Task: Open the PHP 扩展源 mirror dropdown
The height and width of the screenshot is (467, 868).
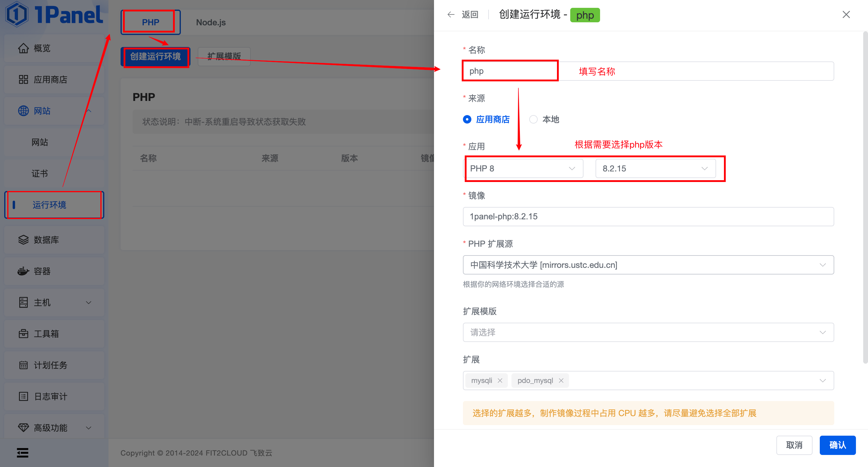Action: 648,265
